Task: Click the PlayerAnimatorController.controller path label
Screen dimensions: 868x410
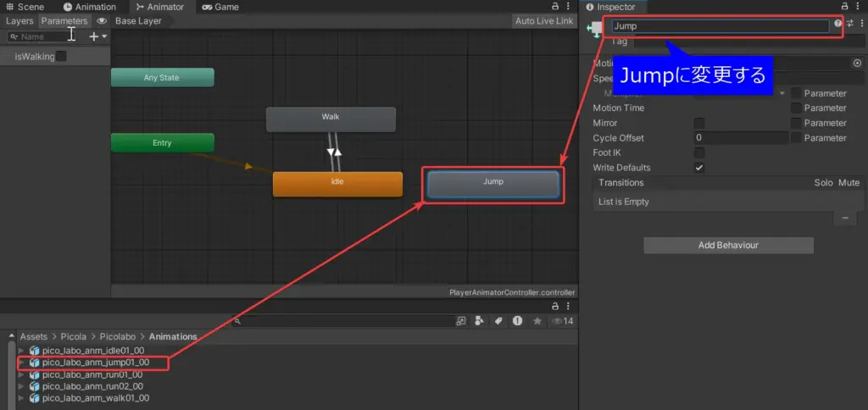Action: pos(512,292)
